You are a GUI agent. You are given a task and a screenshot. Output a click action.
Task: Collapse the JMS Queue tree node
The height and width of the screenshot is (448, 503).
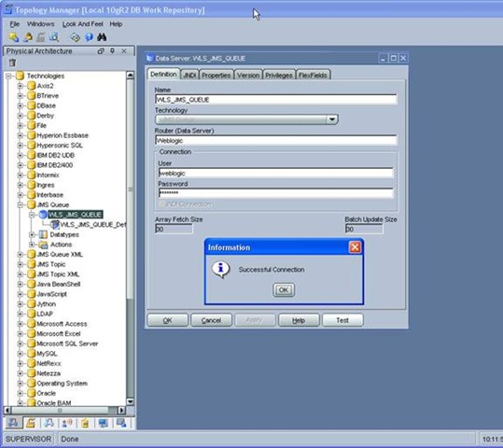[21, 204]
